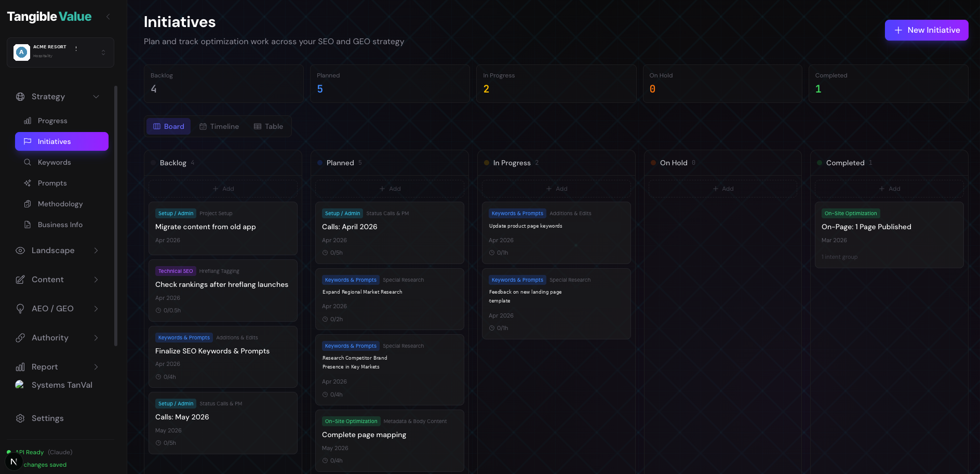Click the Initiatives flag icon
The width and height of the screenshot is (980, 474).
click(x=28, y=141)
